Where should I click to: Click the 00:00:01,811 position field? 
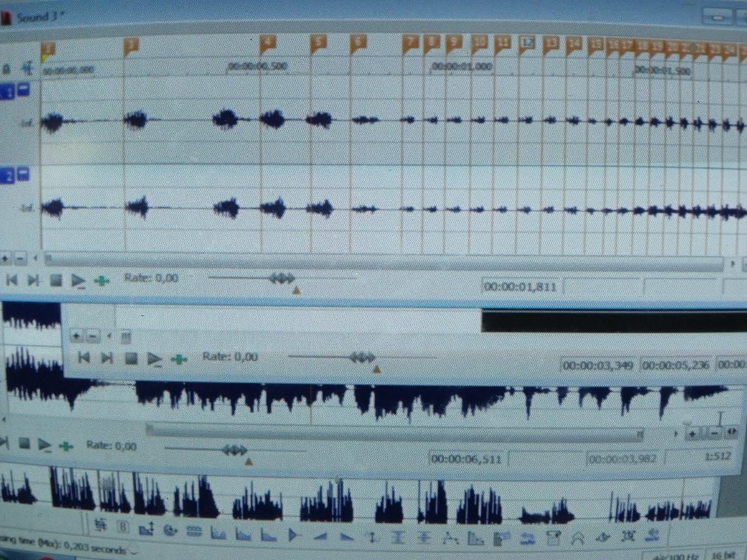pyautogui.click(x=520, y=287)
